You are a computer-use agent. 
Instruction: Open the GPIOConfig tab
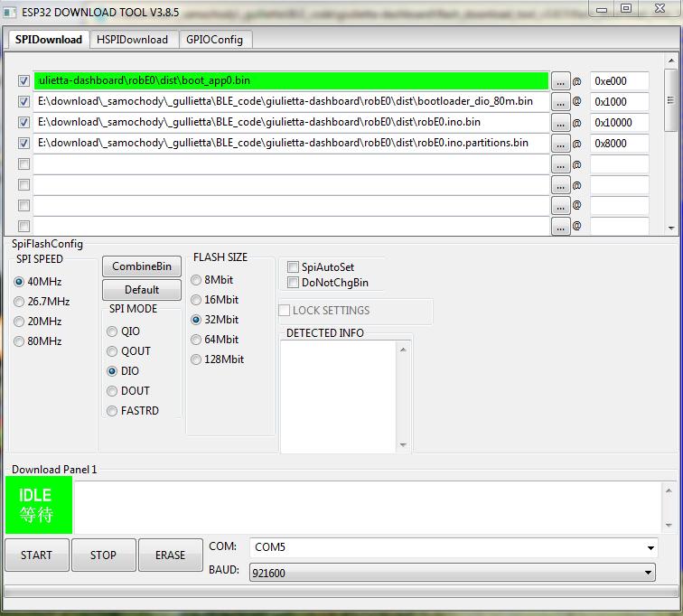215,40
